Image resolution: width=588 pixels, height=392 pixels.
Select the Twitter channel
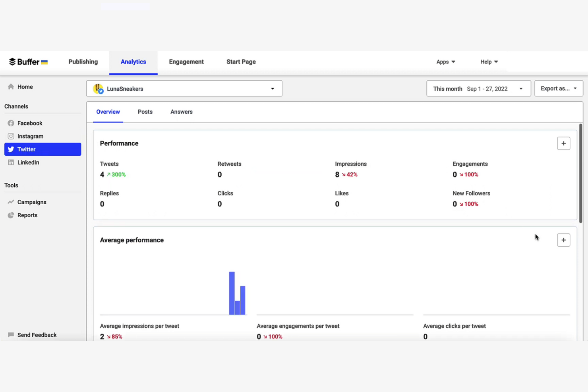[x=26, y=149]
